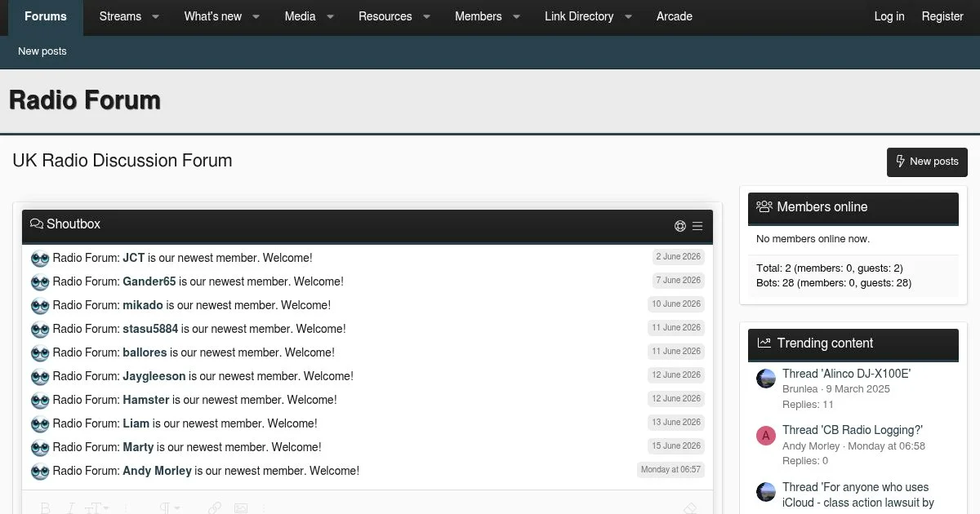This screenshot has height=514, width=980.
Task: Click the bot avatar beside ballores message
Action: pyautogui.click(x=40, y=353)
